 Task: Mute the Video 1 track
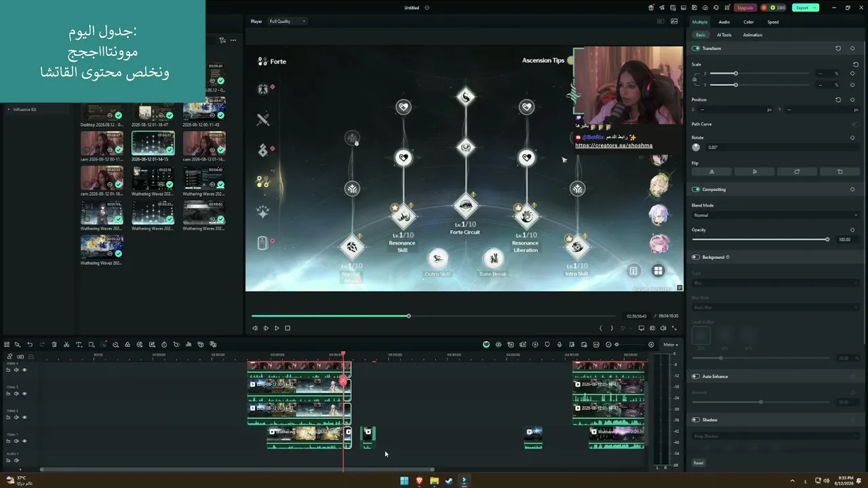tap(17, 441)
